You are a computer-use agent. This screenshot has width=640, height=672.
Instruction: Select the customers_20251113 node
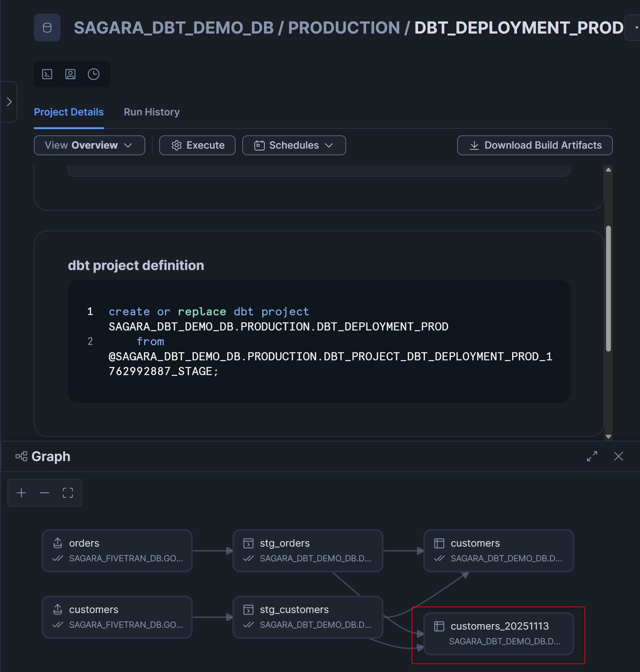point(499,634)
